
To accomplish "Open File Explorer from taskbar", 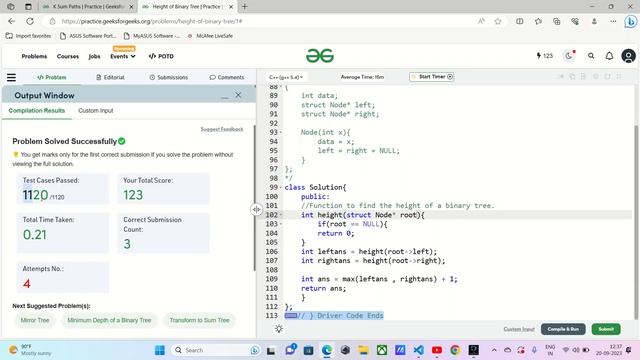I will tap(363, 350).
